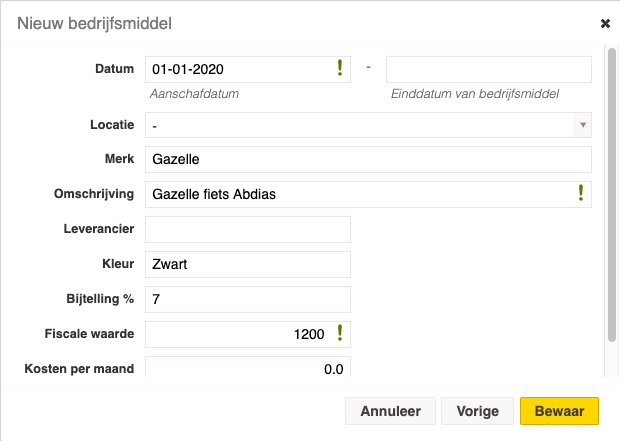This screenshot has height=441, width=620.
Task: Go back with the Vorige button
Action: pyautogui.click(x=477, y=411)
